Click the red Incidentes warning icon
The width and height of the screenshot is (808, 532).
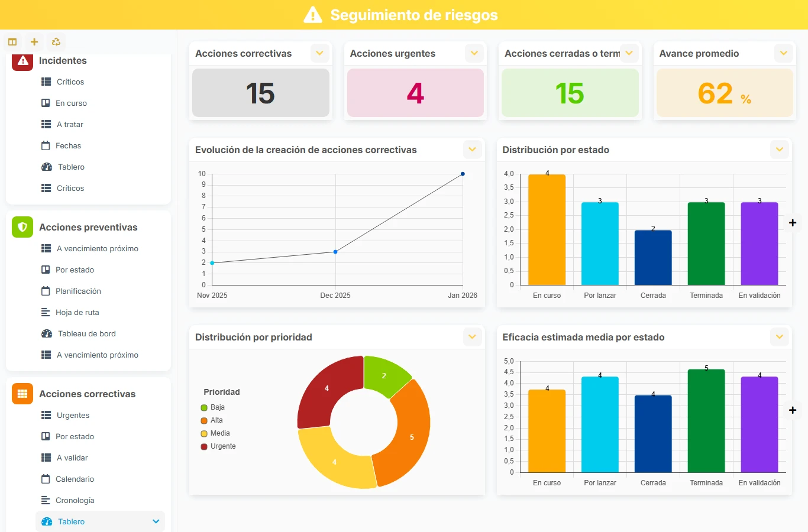coord(22,61)
